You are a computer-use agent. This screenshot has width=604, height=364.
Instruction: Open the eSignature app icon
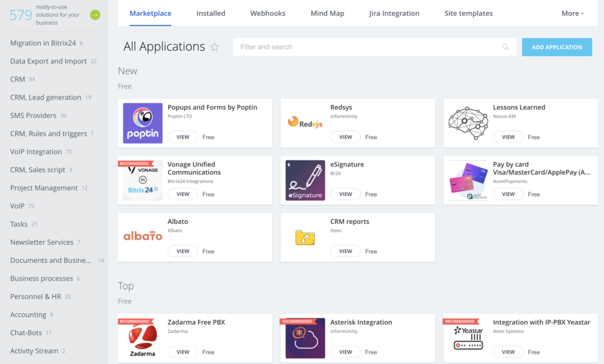click(x=305, y=180)
